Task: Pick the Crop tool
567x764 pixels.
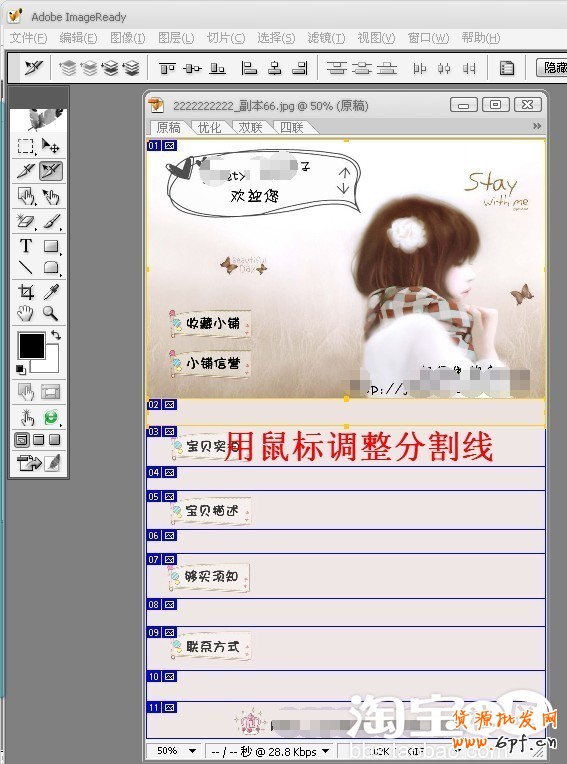Action: pyautogui.click(x=26, y=292)
